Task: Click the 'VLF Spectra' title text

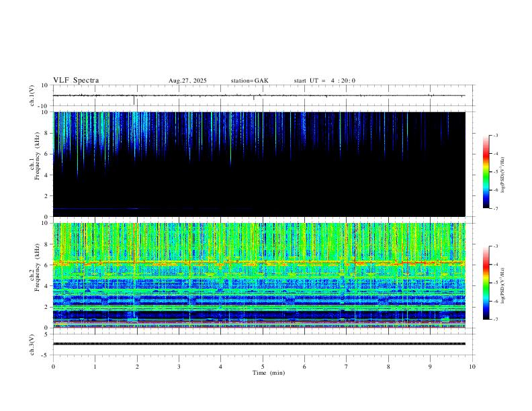Action: click(76, 81)
